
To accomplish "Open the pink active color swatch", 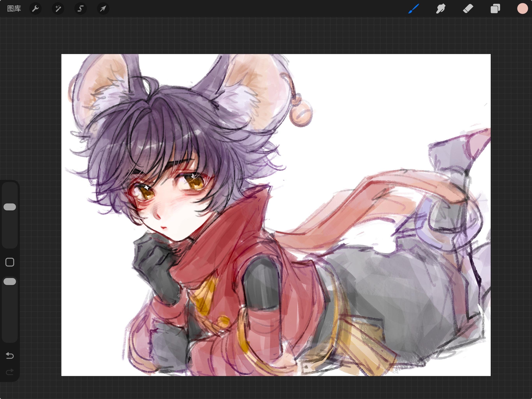I will (x=522, y=9).
